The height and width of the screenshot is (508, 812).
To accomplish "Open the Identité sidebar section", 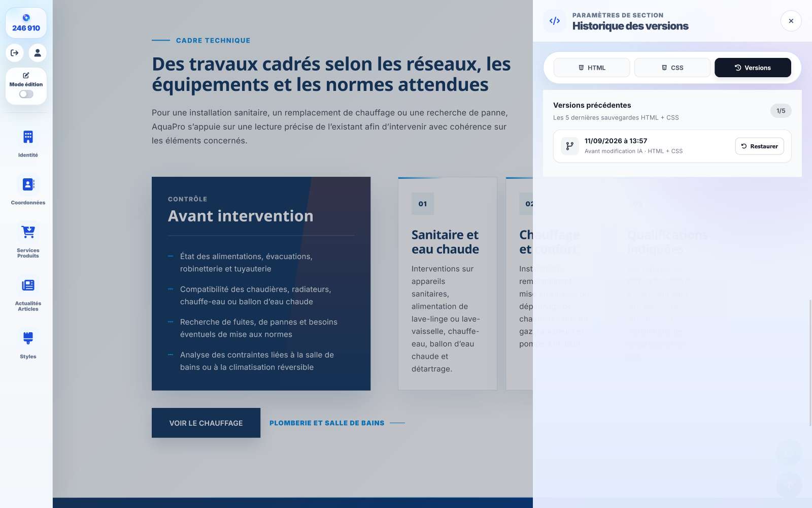I will [x=28, y=143].
